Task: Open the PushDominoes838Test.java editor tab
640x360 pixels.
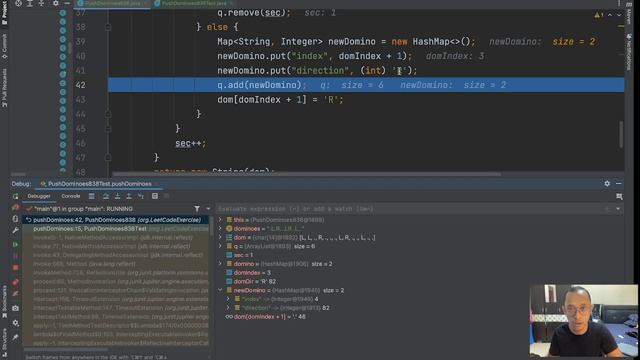Action: click(x=193, y=3)
